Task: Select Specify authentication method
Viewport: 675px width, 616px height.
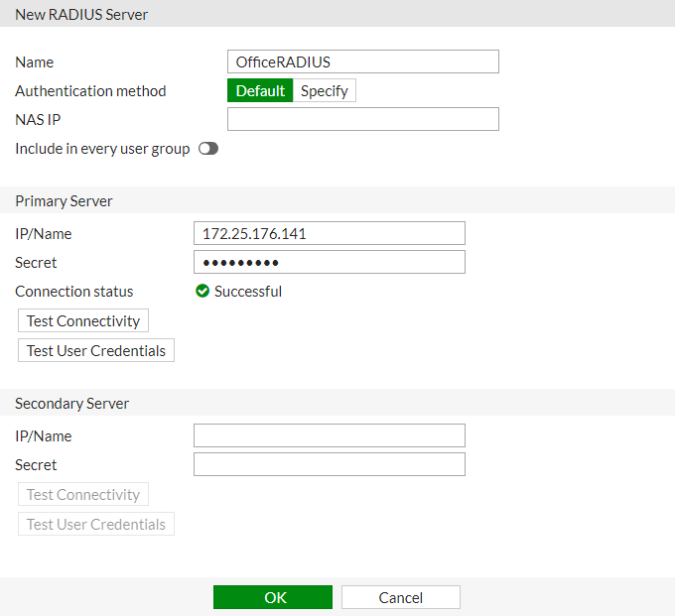Action: [x=325, y=91]
